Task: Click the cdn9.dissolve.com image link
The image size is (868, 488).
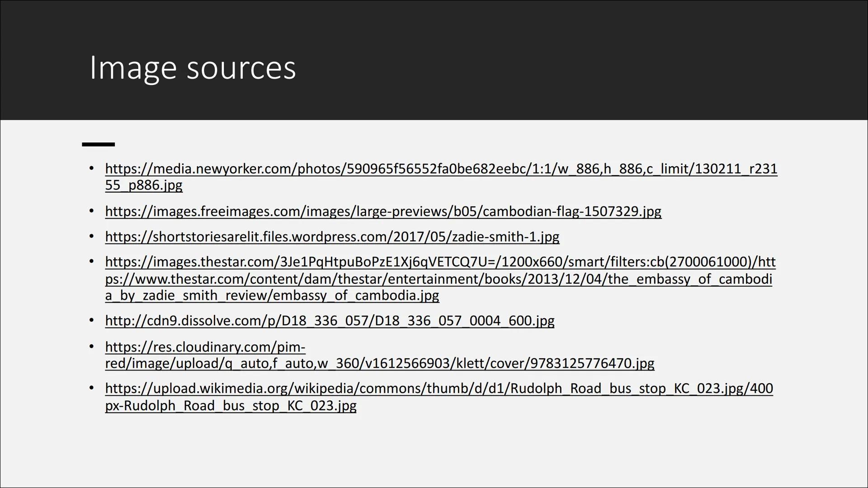Action: click(330, 321)
